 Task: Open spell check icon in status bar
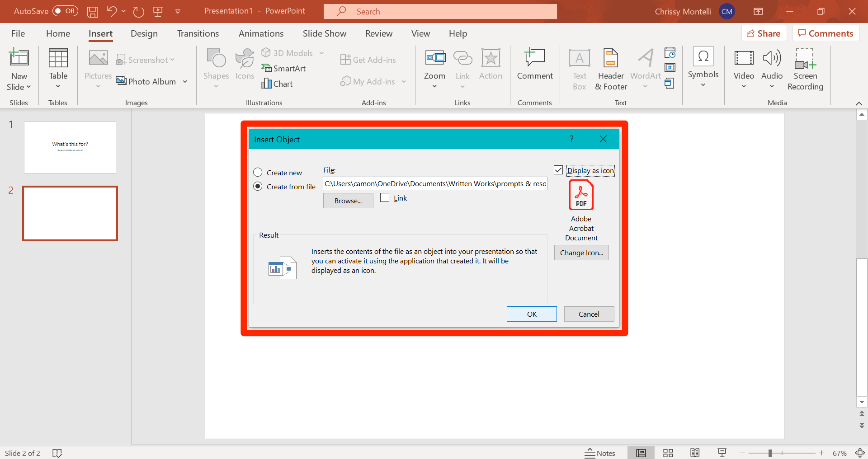coord(57,453)
